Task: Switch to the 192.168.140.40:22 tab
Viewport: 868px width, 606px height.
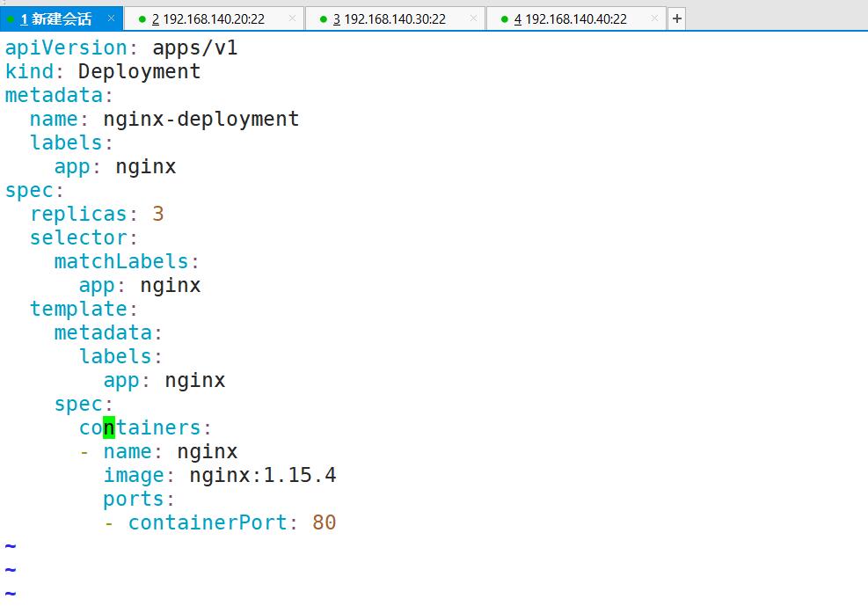Action: coord(576,18)
